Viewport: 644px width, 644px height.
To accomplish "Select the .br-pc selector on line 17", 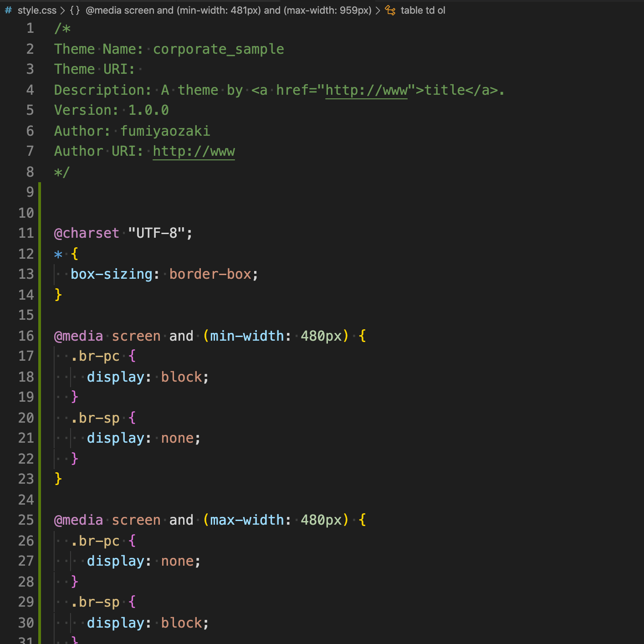I will click(x=96, y=356).
